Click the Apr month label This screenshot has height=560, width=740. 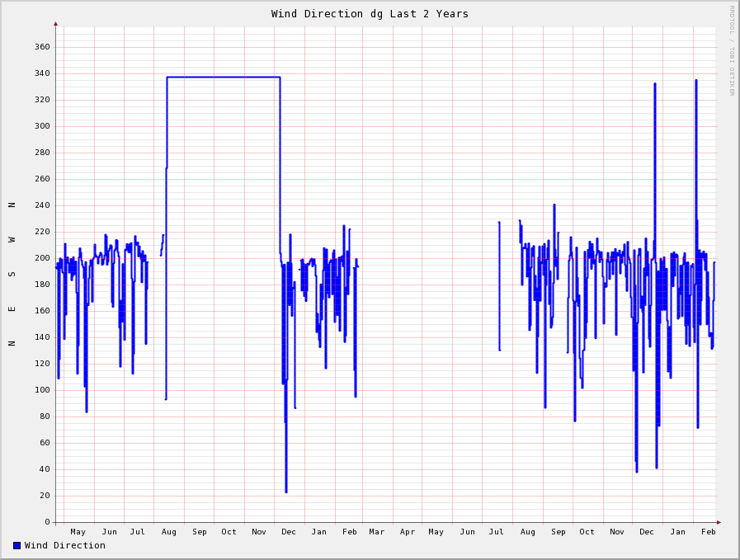coord(408,532)
